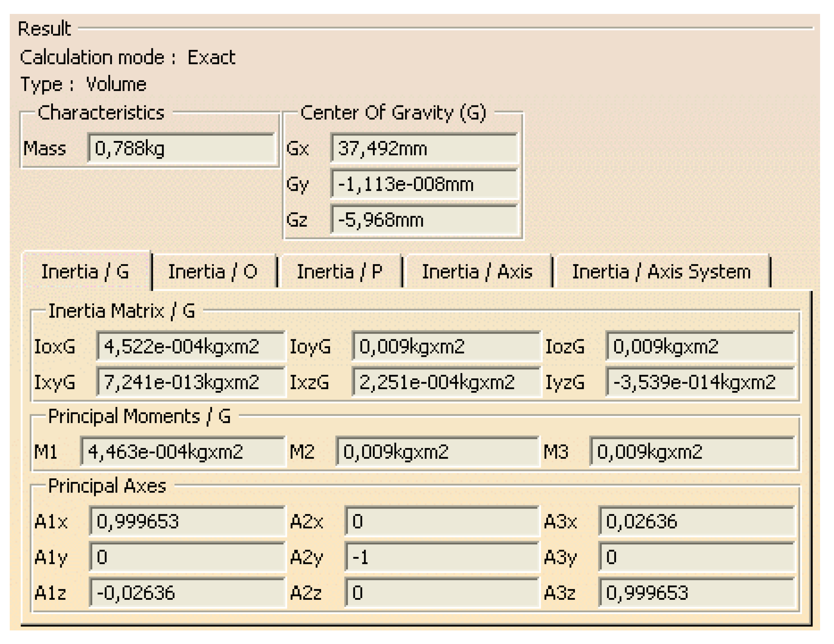Select the Gx center of gravity field
This screenshot has height=644, width=834.
pyautogui.click(x=424, y=148)
